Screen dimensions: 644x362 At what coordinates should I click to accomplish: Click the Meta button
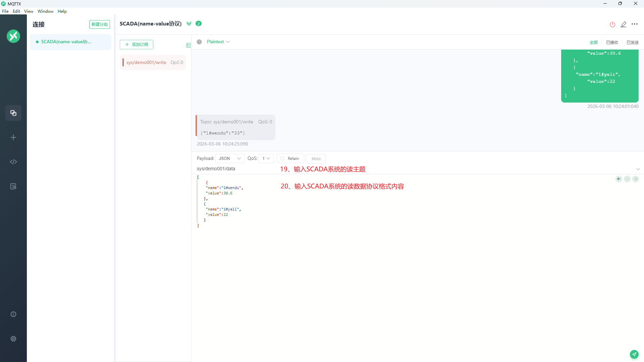coord(316,159)
